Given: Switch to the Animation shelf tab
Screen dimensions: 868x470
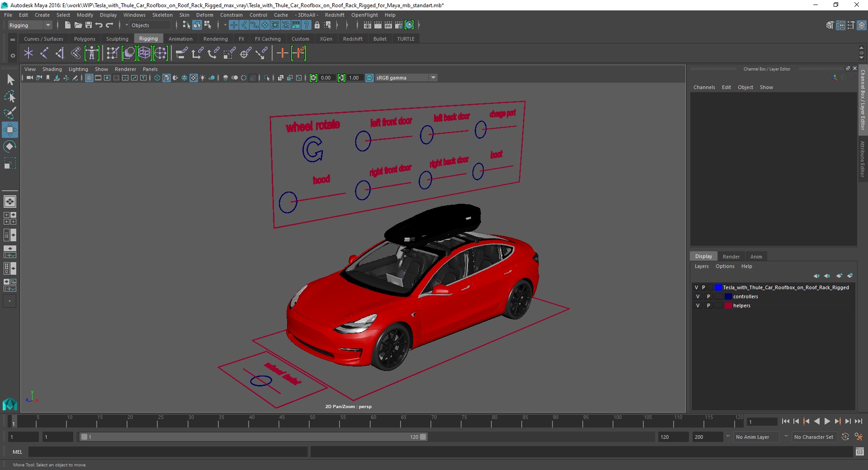Looking at the screenshot, I should 180,39.
